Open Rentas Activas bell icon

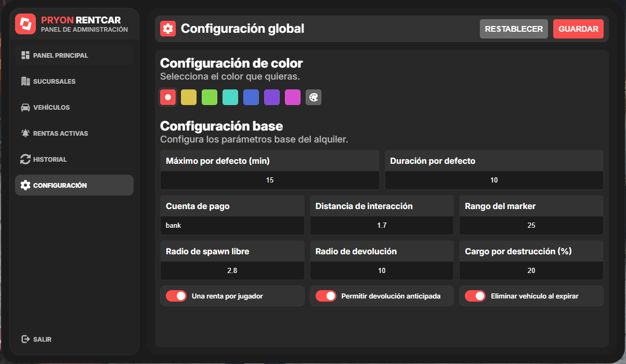[25, 133]
